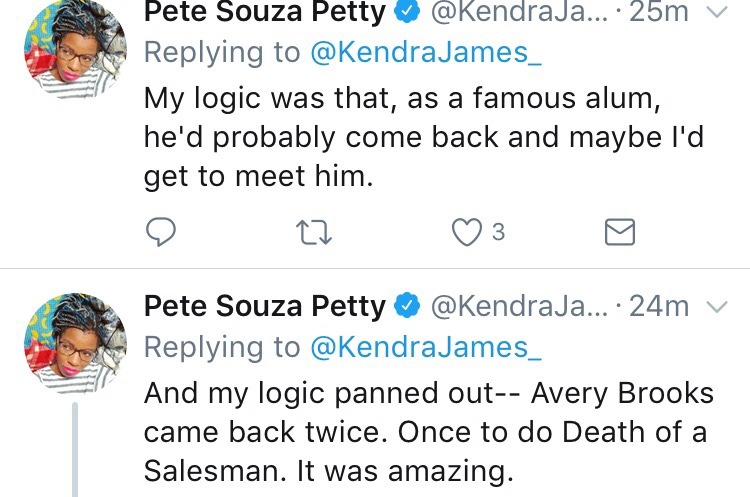
Task: Open the 24m timestamp link
Action: (660, 306)
